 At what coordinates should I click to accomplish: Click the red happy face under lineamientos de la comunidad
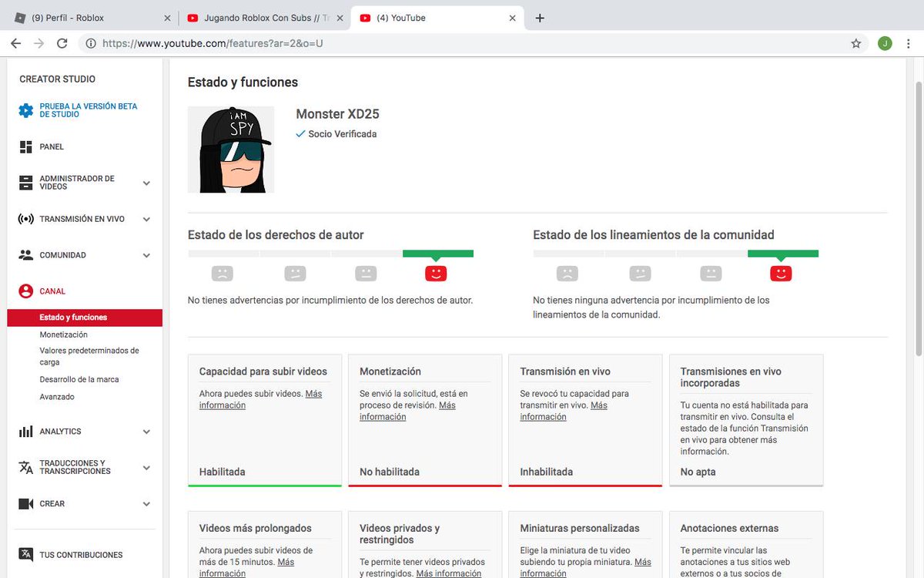781,273
